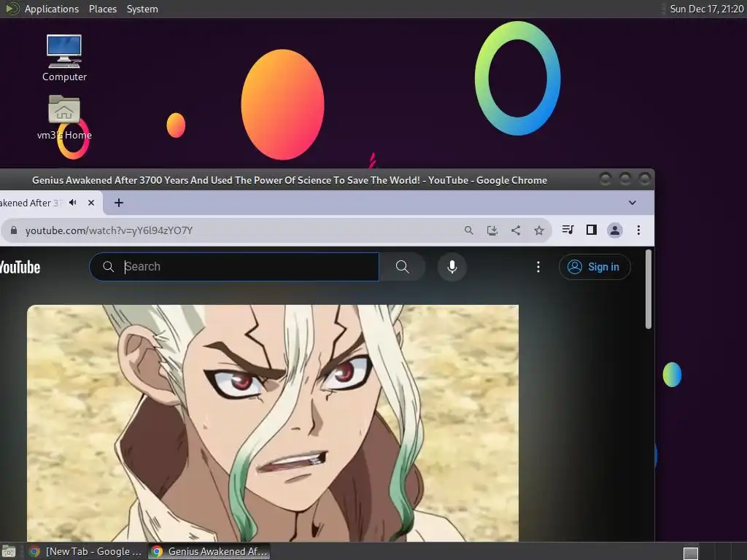Open the media controls icon in Chrome toolbar
This screenshot has width=747, height=560.
point(568,230)
